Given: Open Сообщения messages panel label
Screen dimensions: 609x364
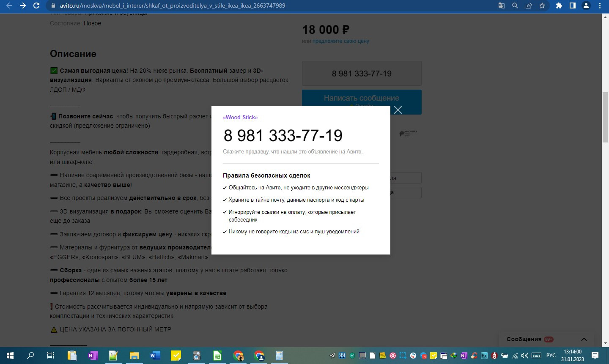Looking at the screenshot, I should (x=524, y=339).
